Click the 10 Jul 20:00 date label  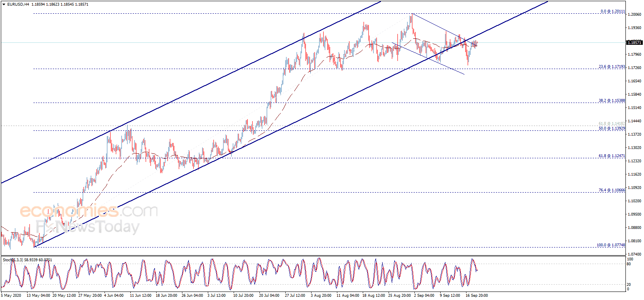point(243,296)
